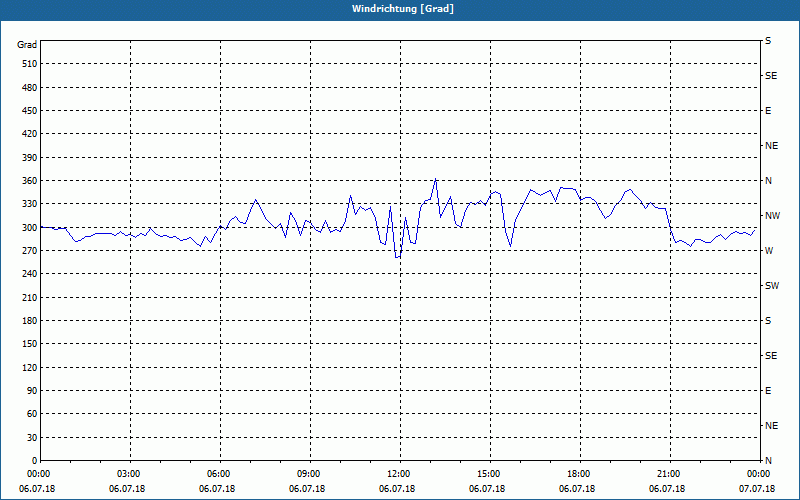Click the 03:00 time label

tap(127, 474)
